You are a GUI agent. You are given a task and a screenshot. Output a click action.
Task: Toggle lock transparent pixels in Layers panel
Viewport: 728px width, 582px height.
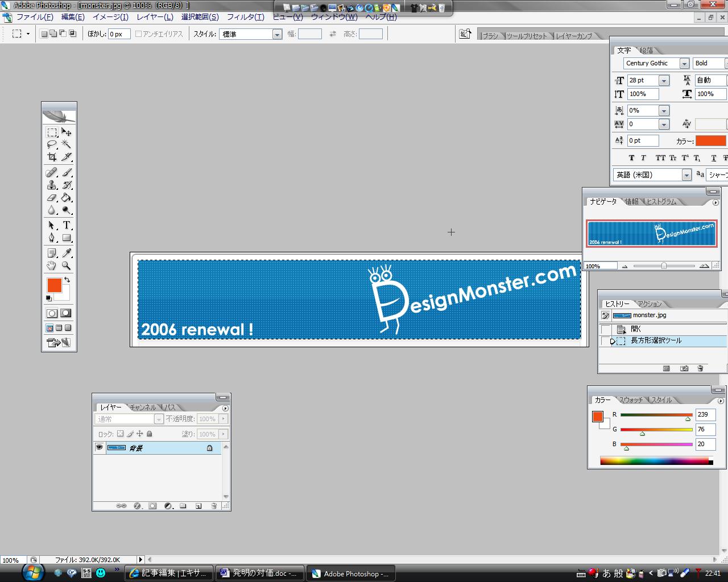point(120,434)
